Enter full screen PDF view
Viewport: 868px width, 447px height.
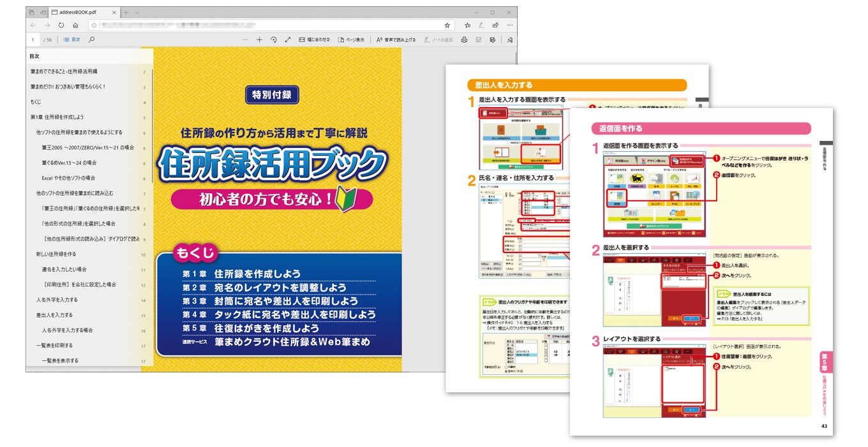[x=287, y=40]
